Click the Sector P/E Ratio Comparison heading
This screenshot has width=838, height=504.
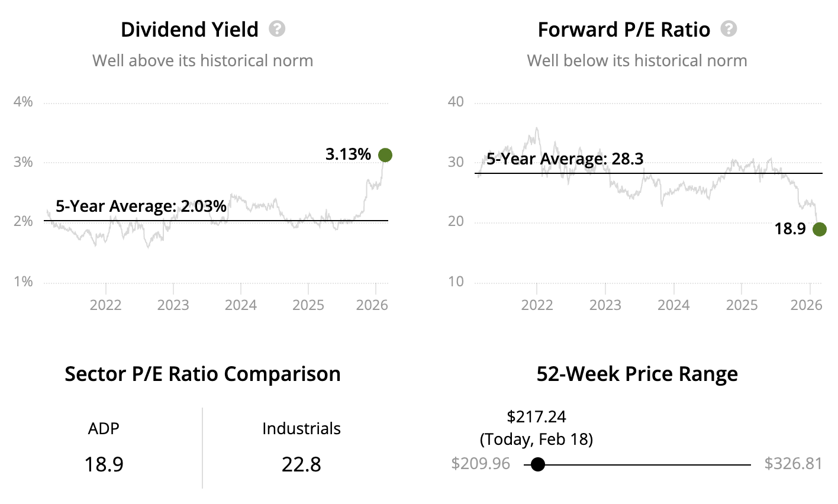[x=202, y=374]
